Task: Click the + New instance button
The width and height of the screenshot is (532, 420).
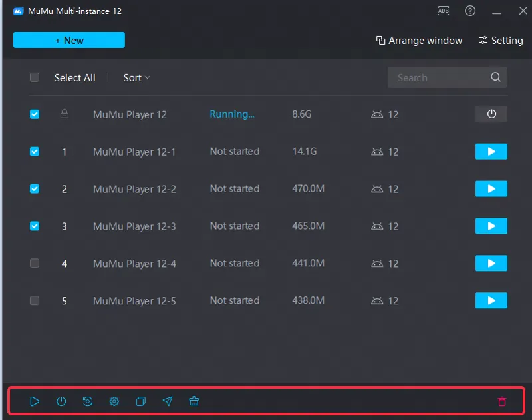Action: tap(69, 40)
